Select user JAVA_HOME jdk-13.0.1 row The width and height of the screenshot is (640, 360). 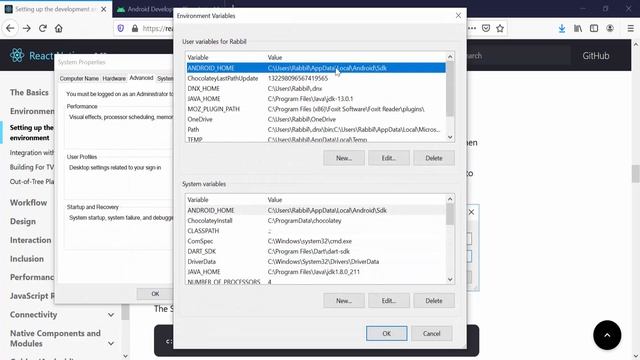tap(316, 98)
